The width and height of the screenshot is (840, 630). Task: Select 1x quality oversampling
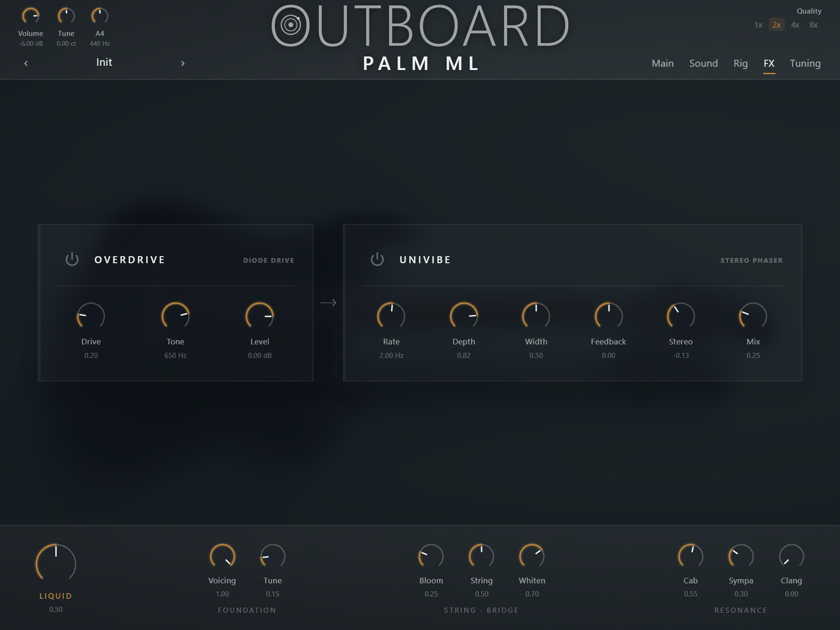pyautogui.click(x=758, y=25)
